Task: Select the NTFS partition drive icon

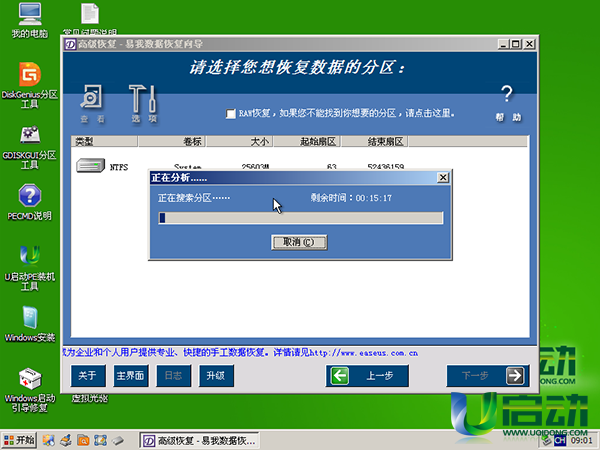Action: point(91,166)
